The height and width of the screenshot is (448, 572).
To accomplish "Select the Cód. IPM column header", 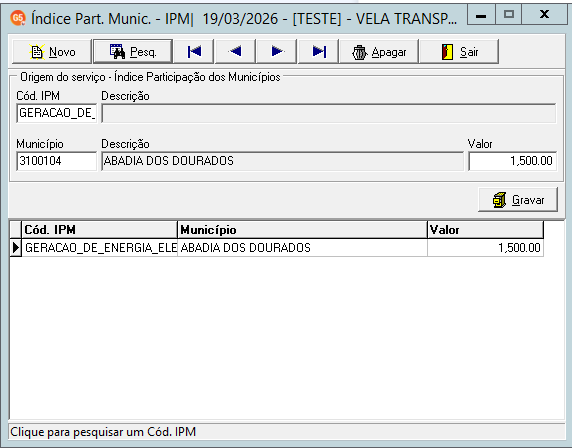I will [100, 230].
